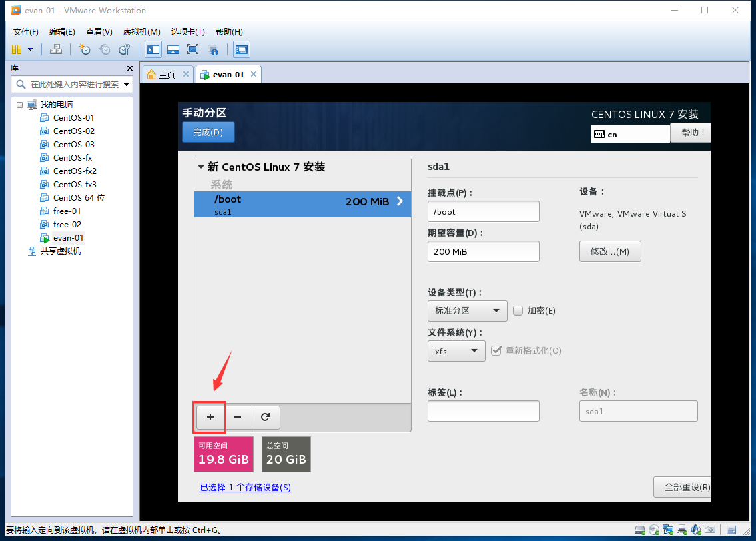Click the CD/DVD drive status icon
Viewport: 756px width, 541px height.
click(x=654, y=530)
